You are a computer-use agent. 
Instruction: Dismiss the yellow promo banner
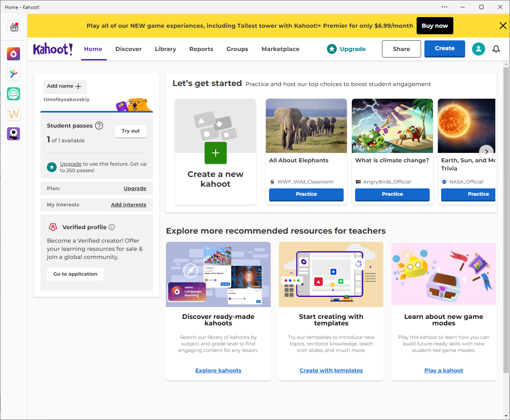coord(503,26)
